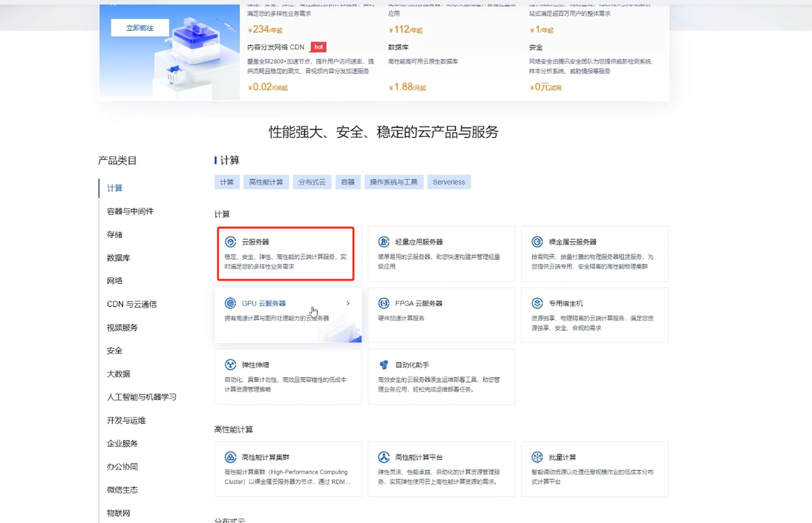Click the 立即前往 button on banner

point(140,28)
